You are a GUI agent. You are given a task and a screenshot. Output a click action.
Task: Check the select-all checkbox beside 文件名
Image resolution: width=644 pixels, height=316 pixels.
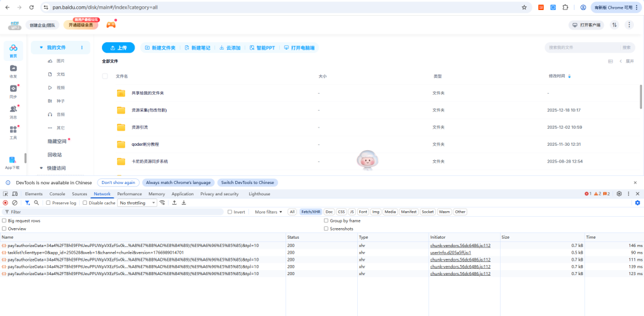point(105,76)
